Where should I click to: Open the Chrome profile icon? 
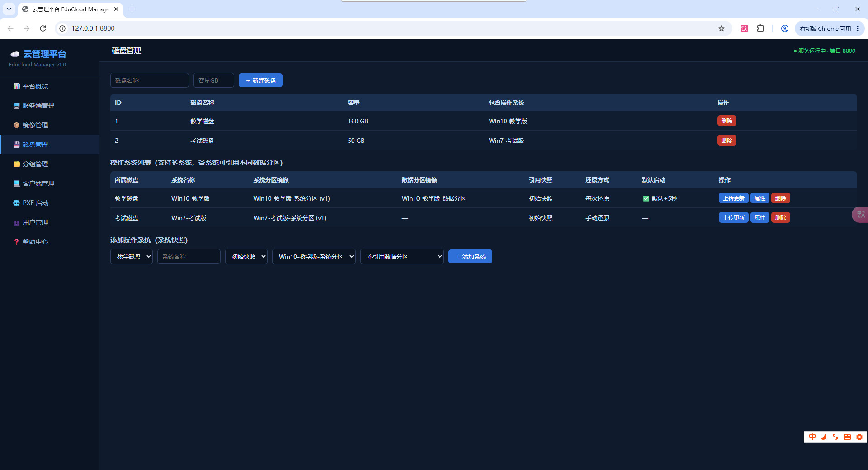(785, 28)
